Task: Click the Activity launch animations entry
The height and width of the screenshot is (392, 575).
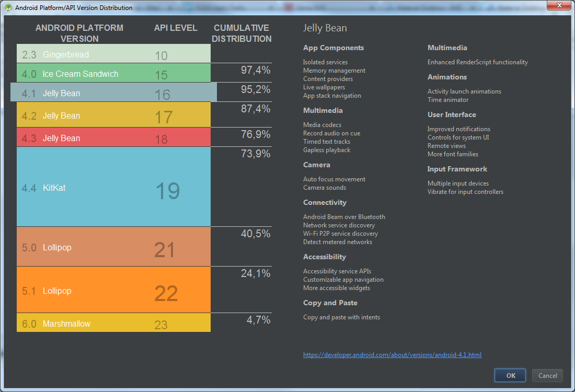Action: [464, 91]
